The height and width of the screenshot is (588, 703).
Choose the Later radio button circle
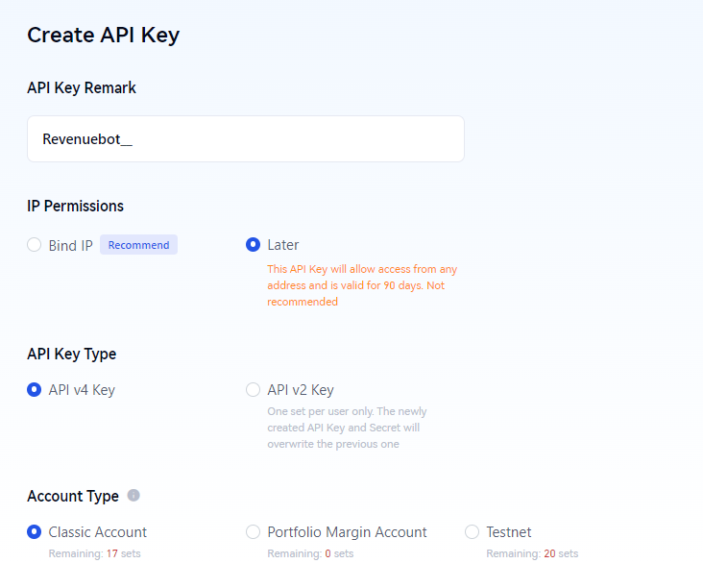(253, 244)
